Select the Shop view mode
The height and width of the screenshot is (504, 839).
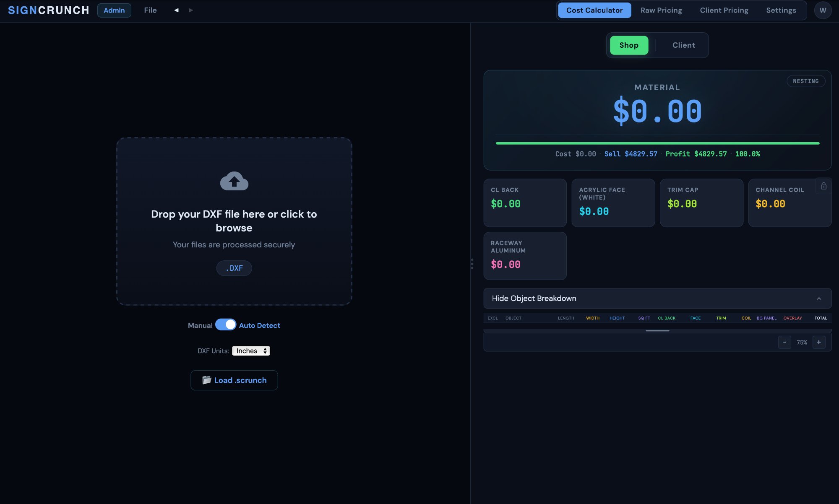click(628, 45)
